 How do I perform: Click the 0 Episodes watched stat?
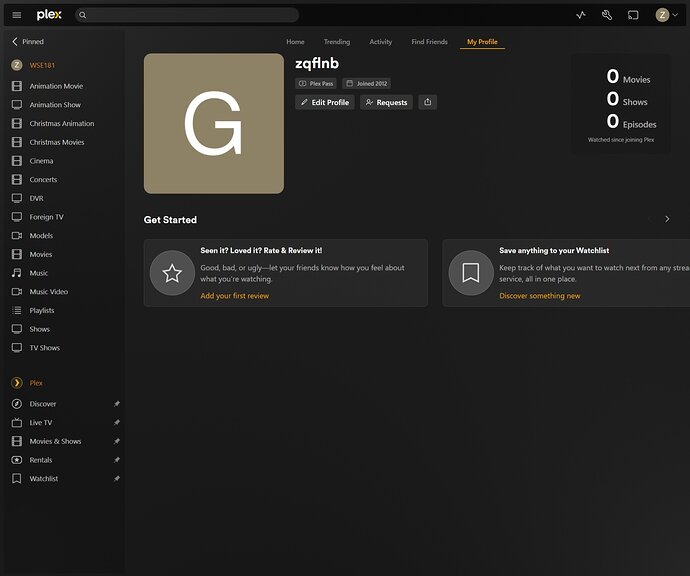(x=631, y=122)
